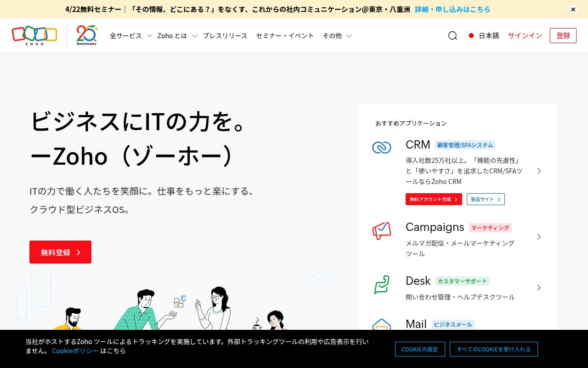The height and width of the screenshot is (368, 588).
Task: Open the search magnifier icon
Action: (x=452, y=35)
